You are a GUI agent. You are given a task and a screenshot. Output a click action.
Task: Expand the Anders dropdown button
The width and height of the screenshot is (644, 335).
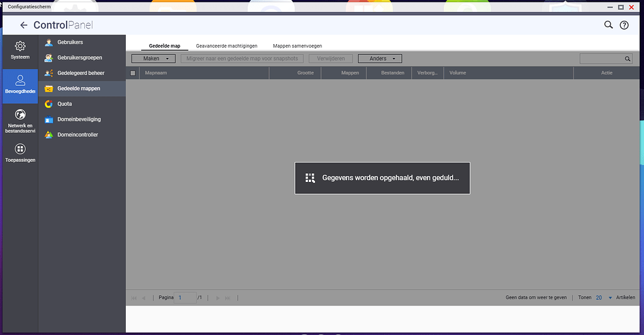380,59
